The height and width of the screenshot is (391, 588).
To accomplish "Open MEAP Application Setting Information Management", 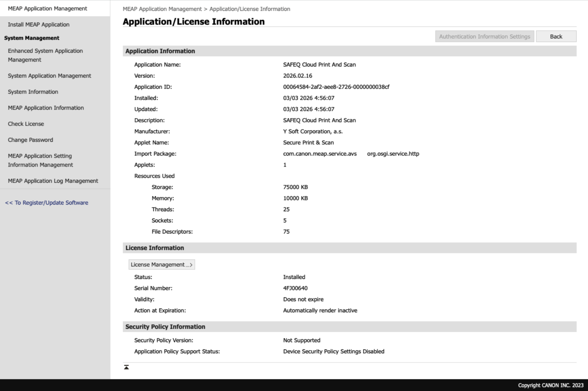I will click(x=40, y=160).
